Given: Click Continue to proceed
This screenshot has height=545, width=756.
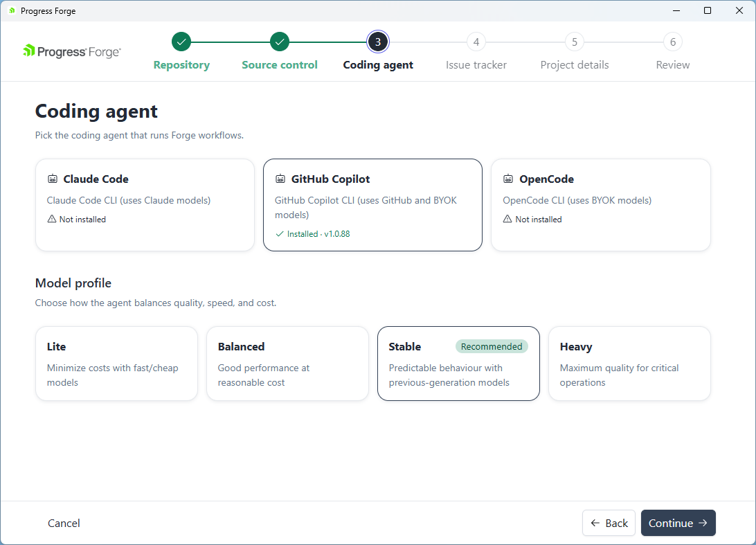Looking at the screenshot, I should point(678,523).
